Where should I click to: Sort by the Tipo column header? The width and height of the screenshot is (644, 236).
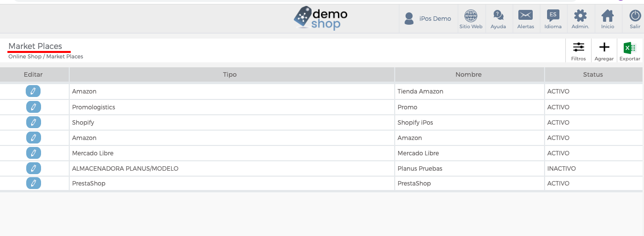(232, 75)
